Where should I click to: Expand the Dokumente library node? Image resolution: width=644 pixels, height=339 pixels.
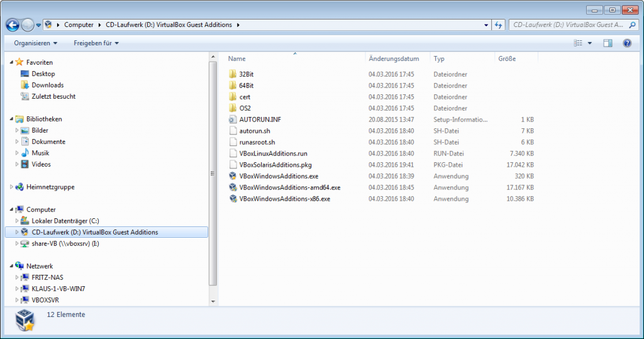point(17,142)
